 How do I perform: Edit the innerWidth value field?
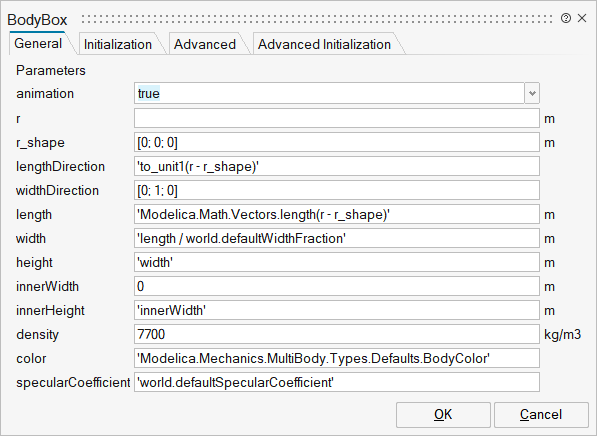coord(337,286)
